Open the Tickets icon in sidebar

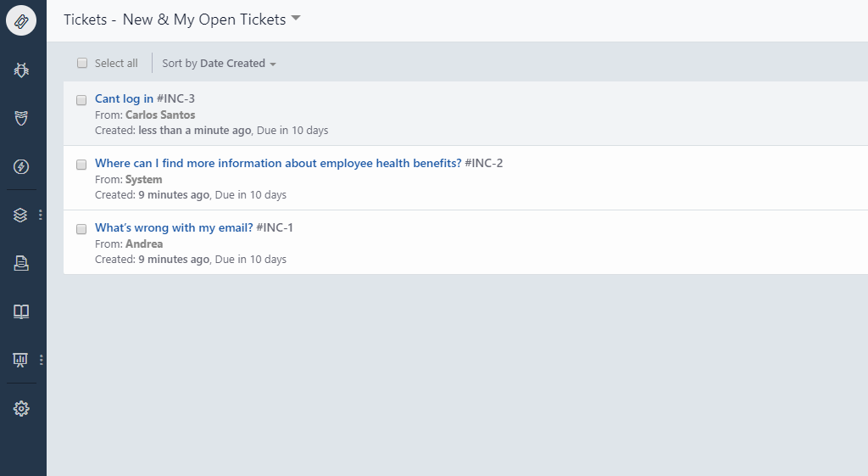[x=21, y=20]
